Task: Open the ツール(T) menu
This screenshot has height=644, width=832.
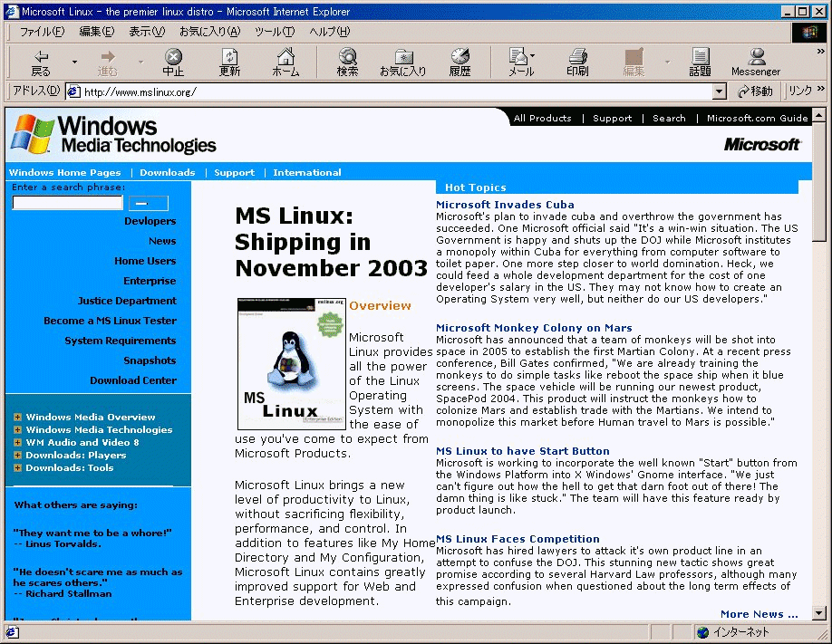Action: [x=275, y=32]
